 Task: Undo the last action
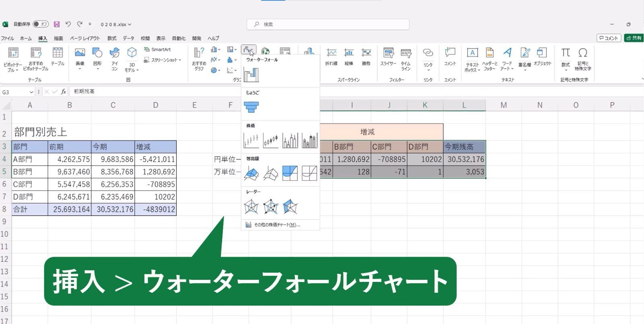68,24
